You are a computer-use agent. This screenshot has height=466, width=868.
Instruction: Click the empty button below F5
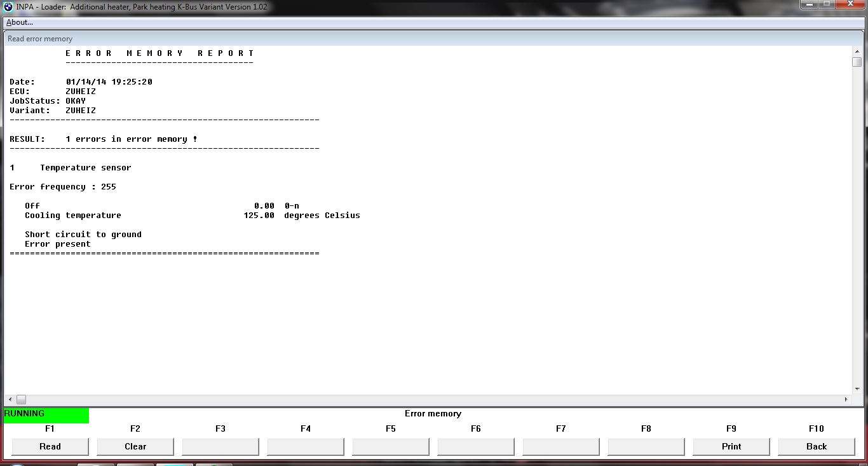[x=391, y=446]
